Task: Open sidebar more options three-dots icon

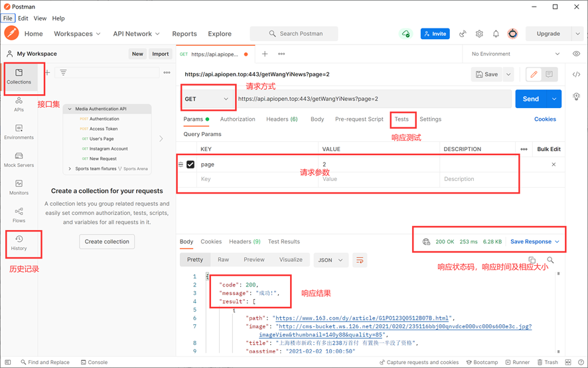Action: click(167, 72)
